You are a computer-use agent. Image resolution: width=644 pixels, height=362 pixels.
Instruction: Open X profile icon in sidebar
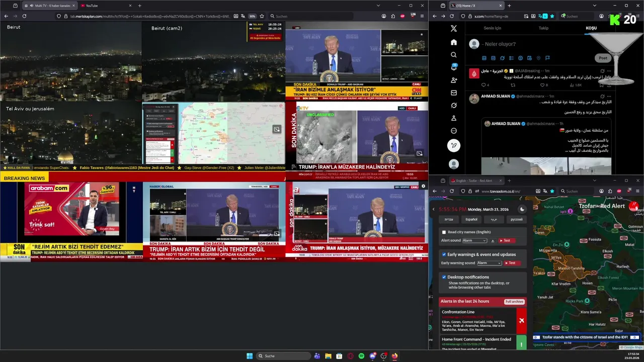click(454, 118)
